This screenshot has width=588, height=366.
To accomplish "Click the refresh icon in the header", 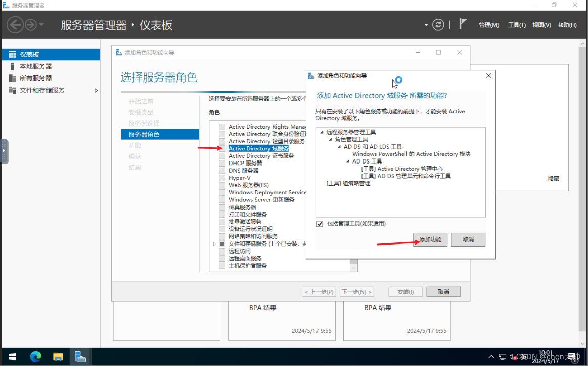I will [438, 25].
